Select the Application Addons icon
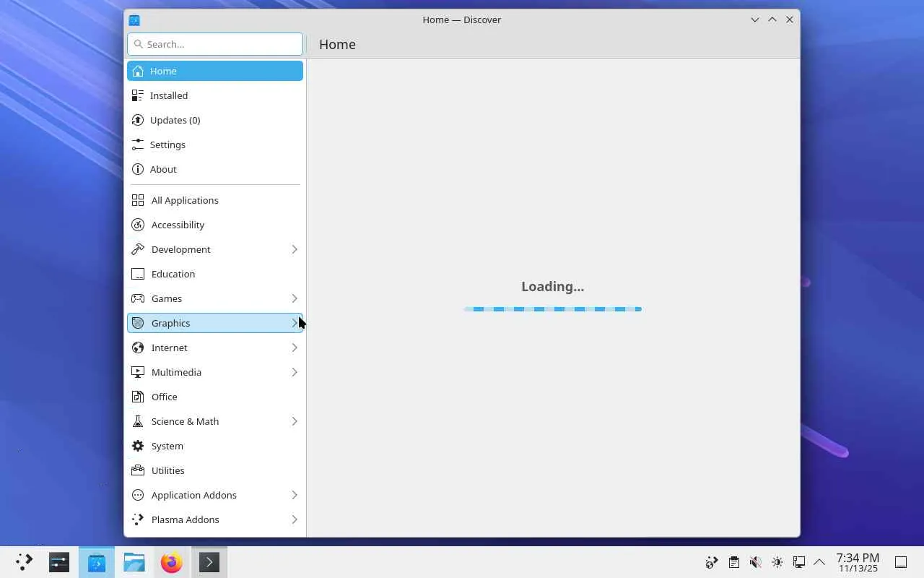 tap(138, 495)
